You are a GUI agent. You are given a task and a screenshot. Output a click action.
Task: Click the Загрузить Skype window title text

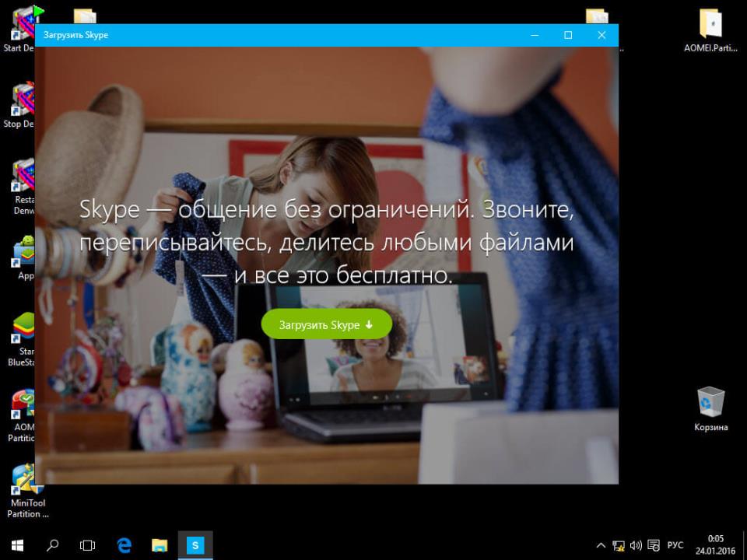[x=75, y=35]
